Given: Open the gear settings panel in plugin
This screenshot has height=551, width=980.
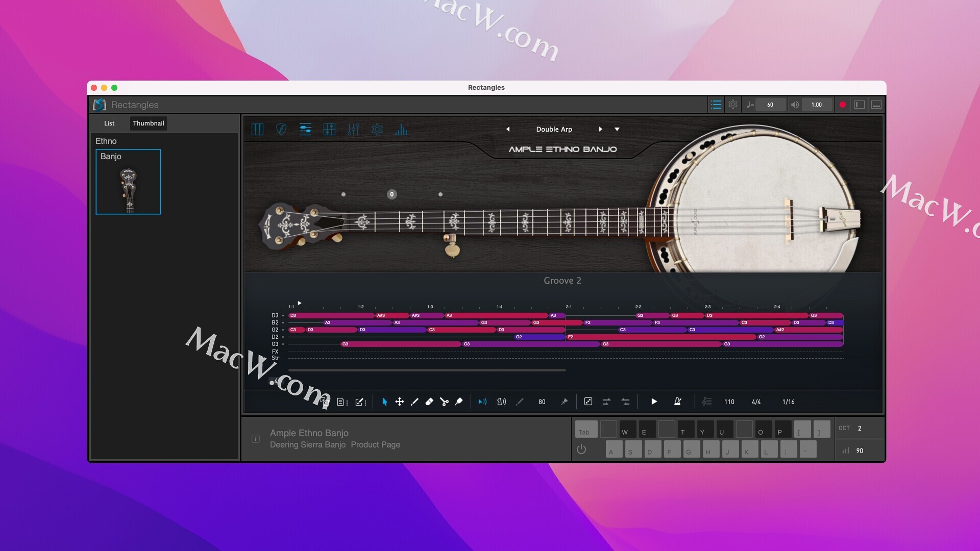Looking at the screenshot, I should (377, 130).
